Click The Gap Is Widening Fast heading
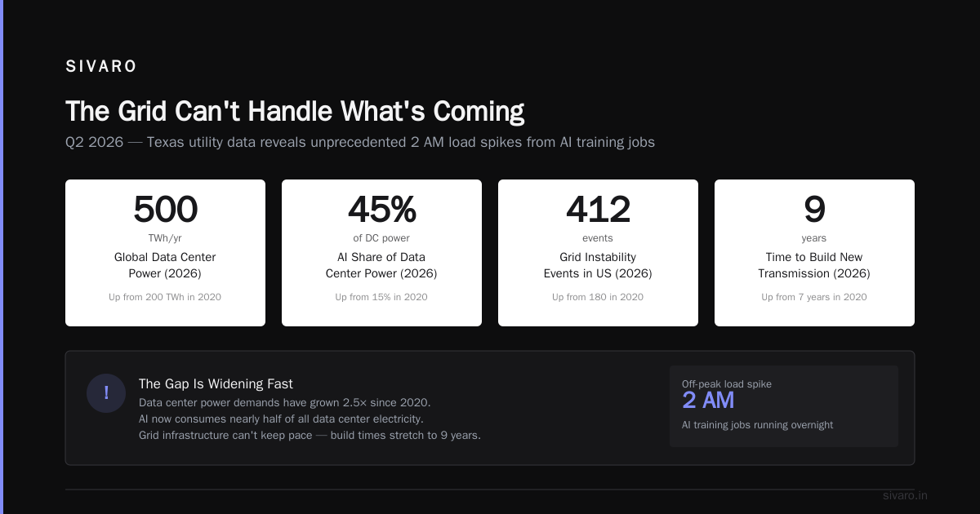The height and width of the screenshot is (514, 980). click(x=216, y=383)
